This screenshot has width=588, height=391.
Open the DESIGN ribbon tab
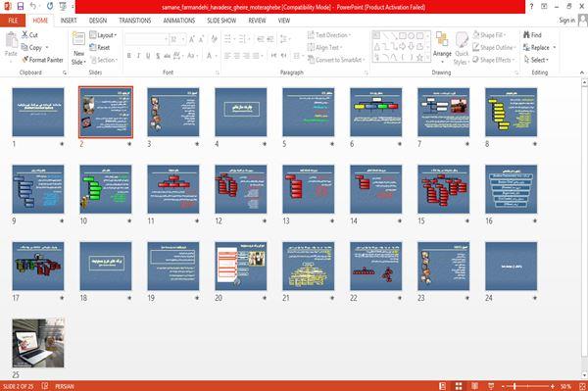(x=98, y=21)
